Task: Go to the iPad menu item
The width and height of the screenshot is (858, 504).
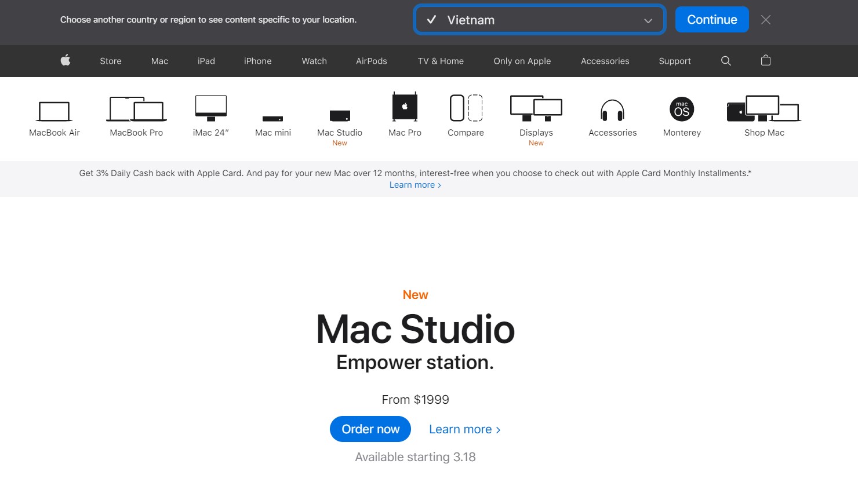Action: [x=206, y=61]
